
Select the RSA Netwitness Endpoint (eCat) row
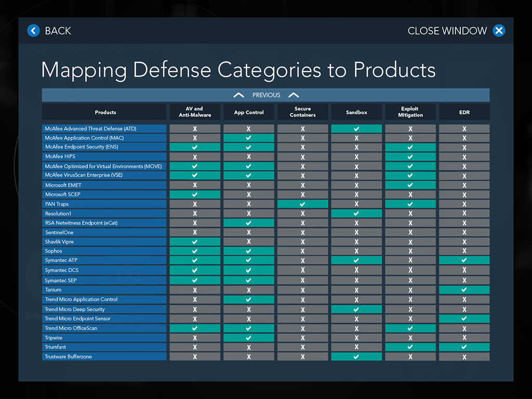tap(104, 223)
